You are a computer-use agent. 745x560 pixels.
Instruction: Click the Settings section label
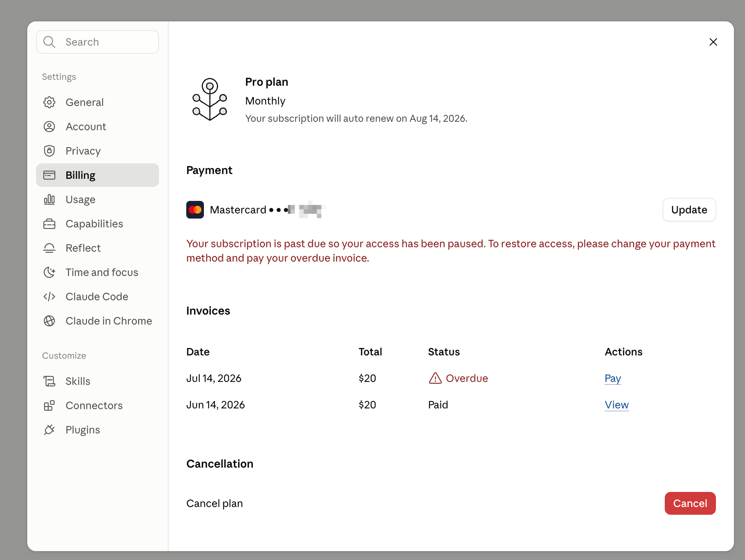click(x=59, y=77)
